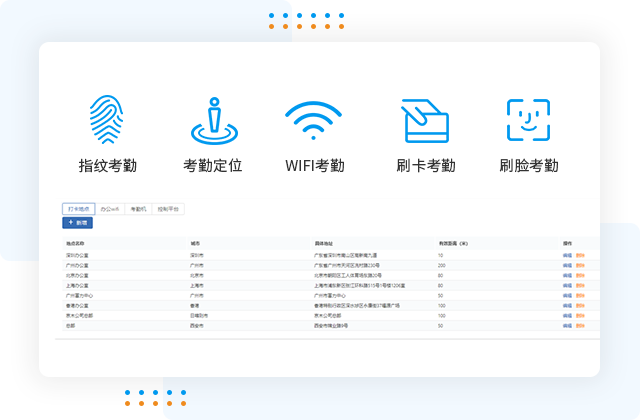Delete the 上海办公室 row

580,284
